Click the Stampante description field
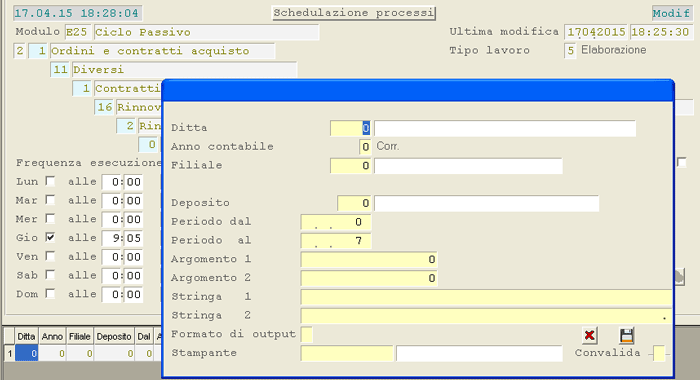The width and height of the screenshot is (700, 380). pos(479,353)
